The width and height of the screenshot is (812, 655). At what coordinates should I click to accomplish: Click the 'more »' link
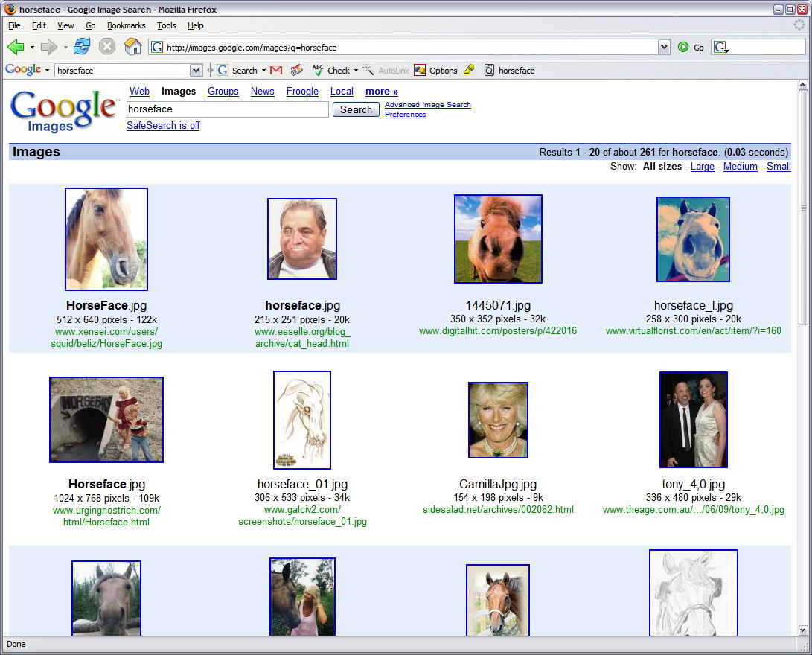[382, 91]
